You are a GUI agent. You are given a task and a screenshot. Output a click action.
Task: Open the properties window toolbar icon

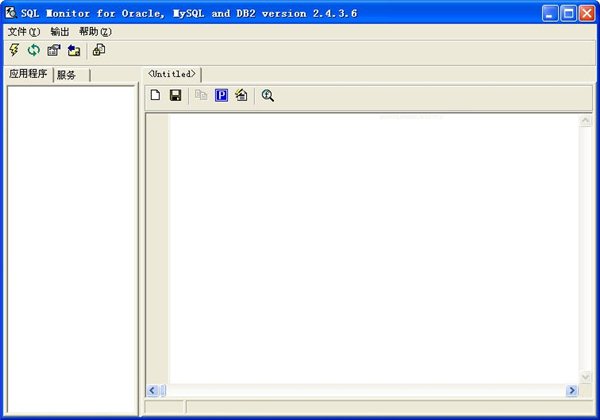pos(54,50)
